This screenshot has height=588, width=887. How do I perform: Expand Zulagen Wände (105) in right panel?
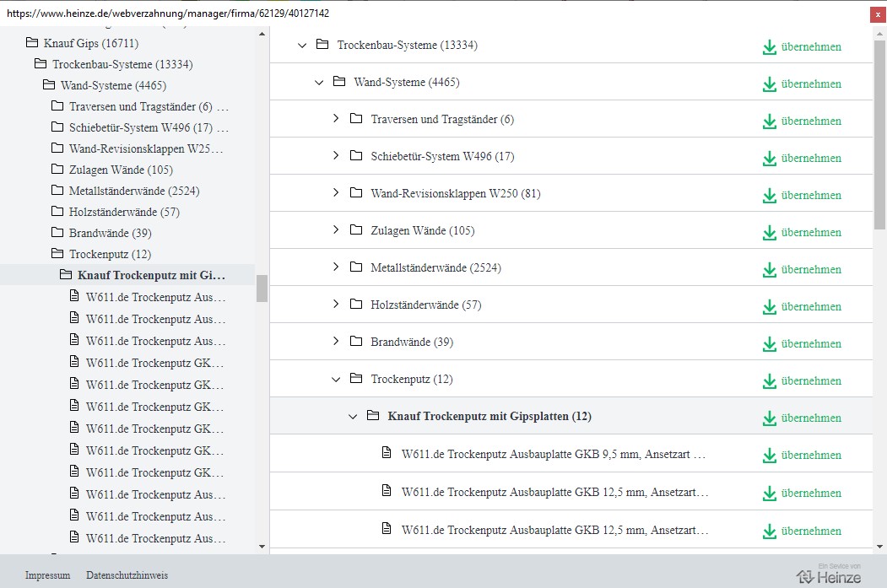click(x=336, y=229)
